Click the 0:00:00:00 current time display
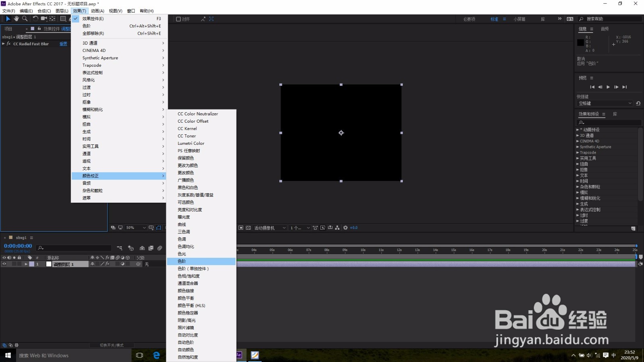The image size is (644, 362). [18, 246]
